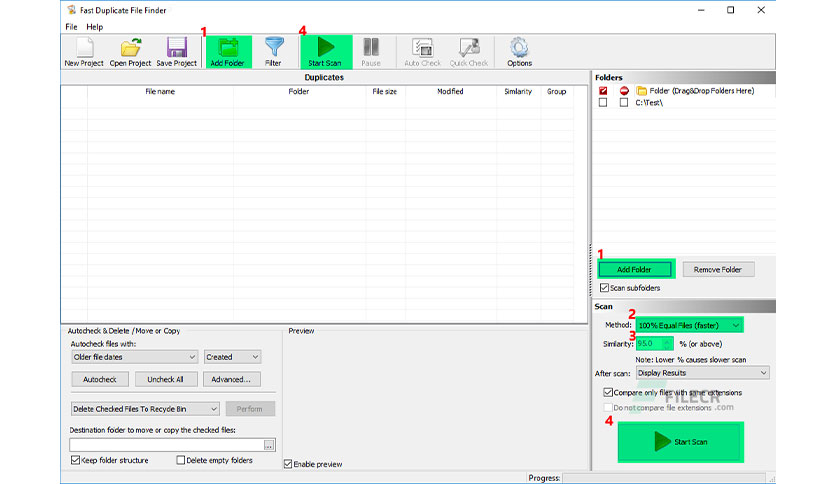Toggle Enable preview checkbox
This screenshot has height=484, width=836.
tap(288, 464)
